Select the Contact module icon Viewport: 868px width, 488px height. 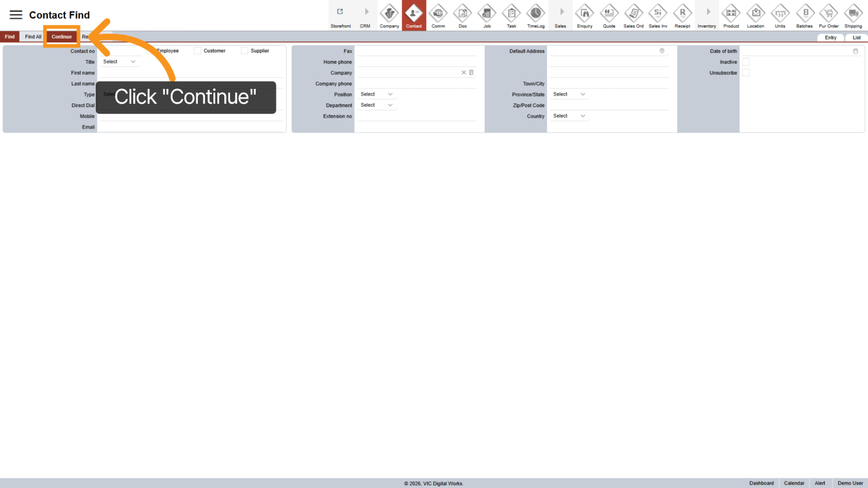click(413, 15)
